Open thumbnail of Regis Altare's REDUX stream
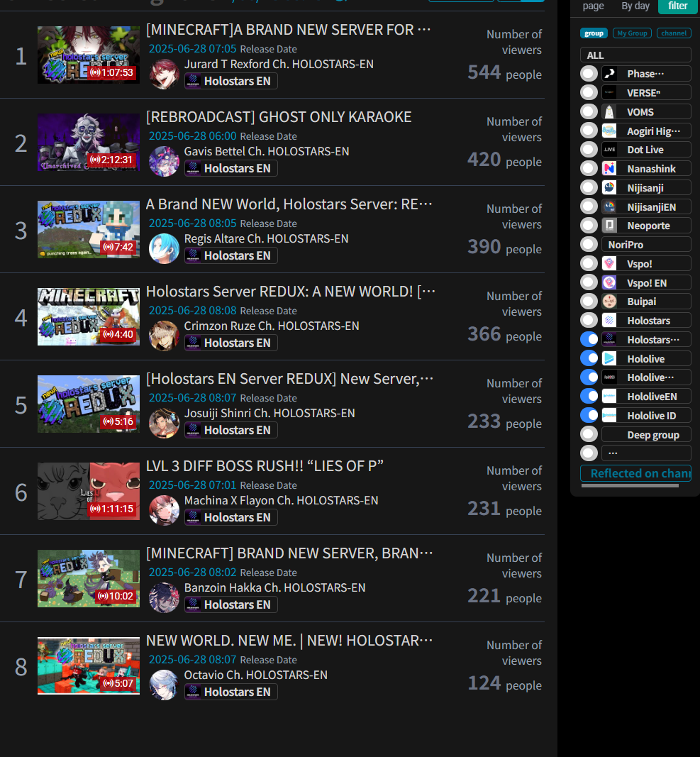Viewport: 700px width, 757px height. coord(89,229)
